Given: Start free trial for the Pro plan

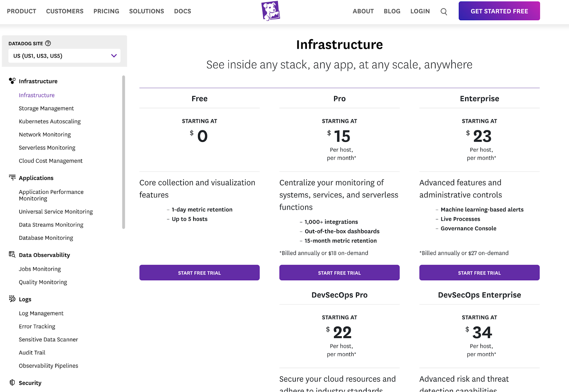Looking at the screenshot, I should pos(339,272).
